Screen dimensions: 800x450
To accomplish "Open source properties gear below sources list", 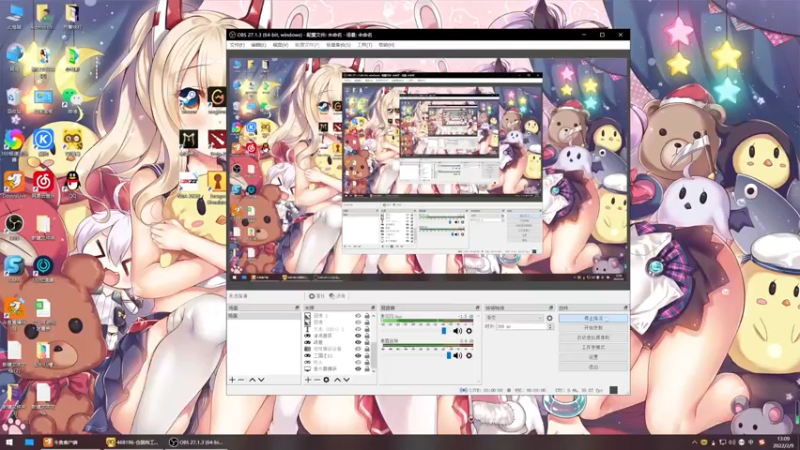I will [326, 380].
